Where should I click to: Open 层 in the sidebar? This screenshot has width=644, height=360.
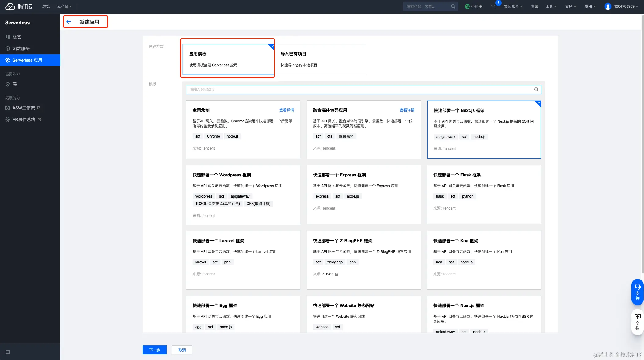pyautogui.click(x=14, y=84)
